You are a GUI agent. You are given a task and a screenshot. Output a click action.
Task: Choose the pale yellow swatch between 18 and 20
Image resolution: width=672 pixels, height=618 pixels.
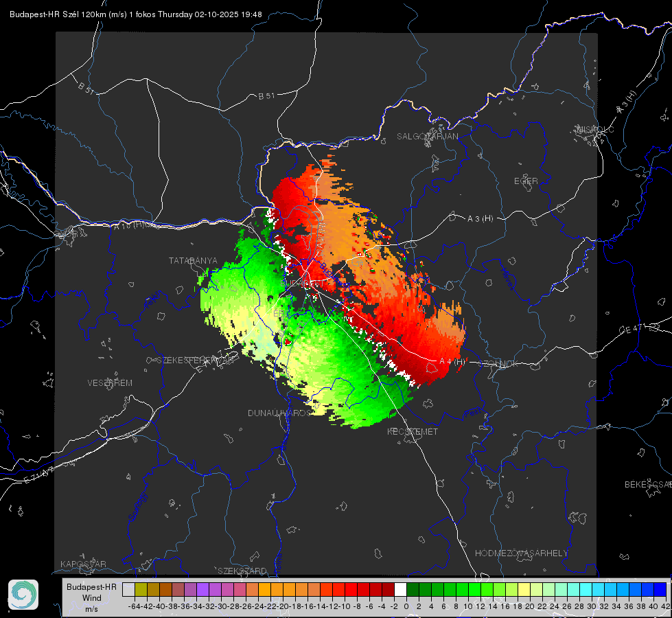[x=524, y=589]
